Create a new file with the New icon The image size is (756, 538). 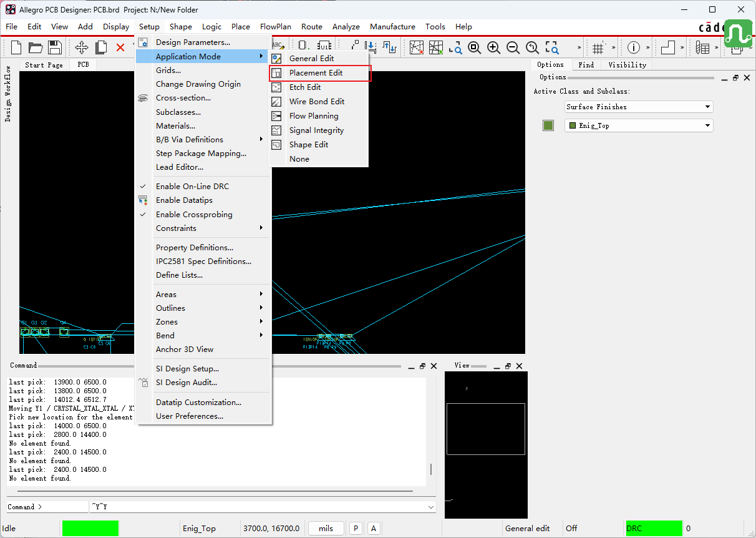[x=17, y=47]
